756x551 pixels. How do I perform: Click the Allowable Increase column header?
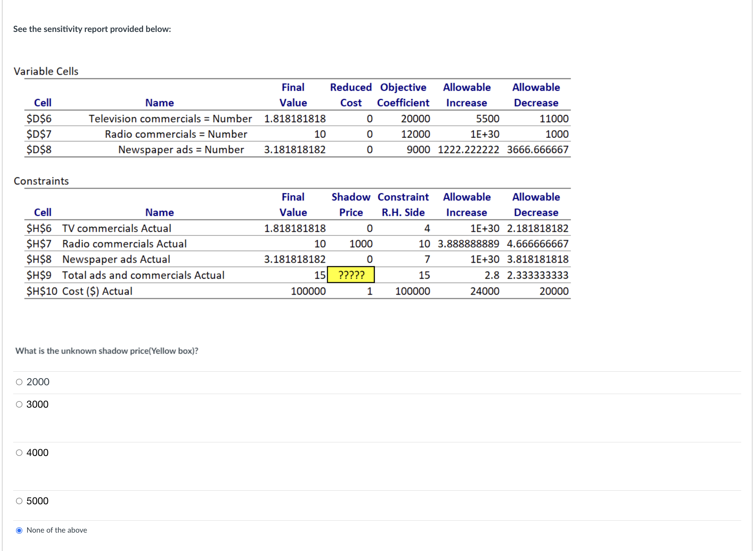467,204
